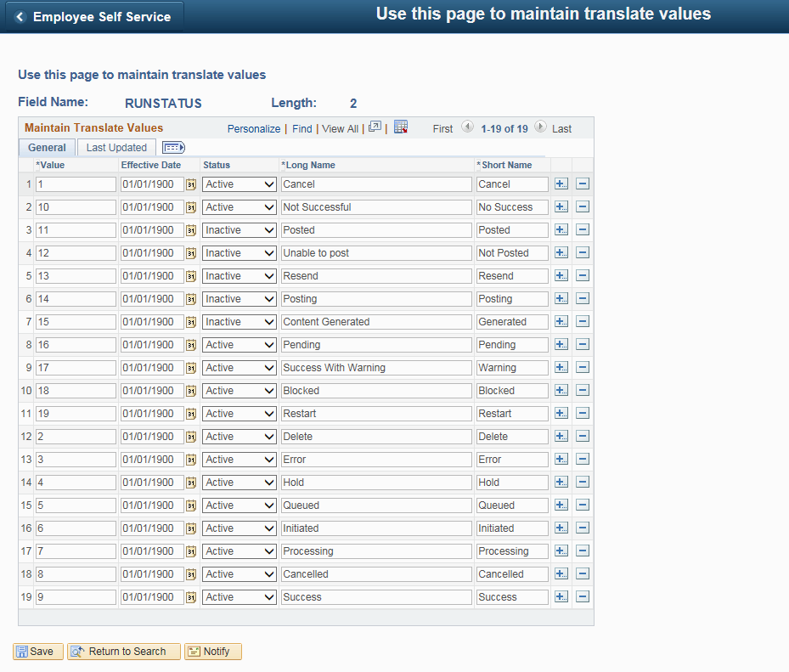Click the View All link

[x=341, y=129]
